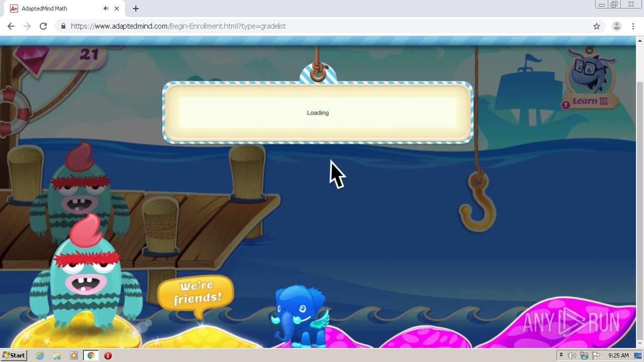644x362 pixels.
Task: Click the 9:25 AM taskbar clock
Action: click(618, 355)
